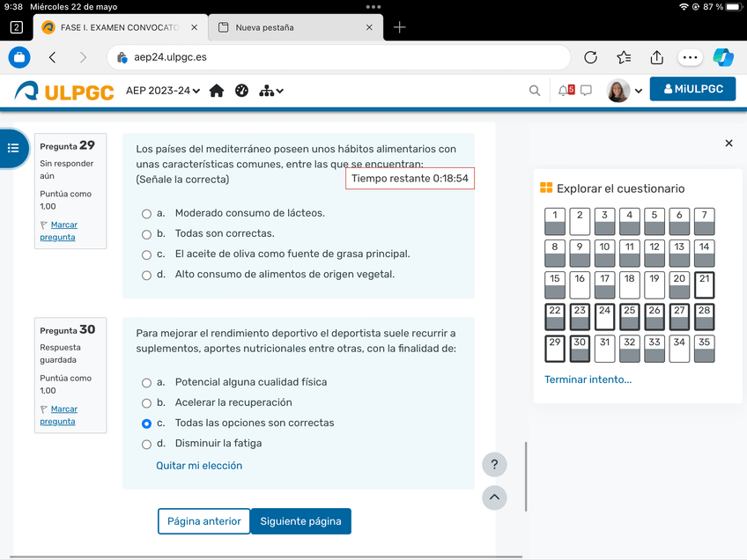Click the house home icon

(x=217, y=91)
